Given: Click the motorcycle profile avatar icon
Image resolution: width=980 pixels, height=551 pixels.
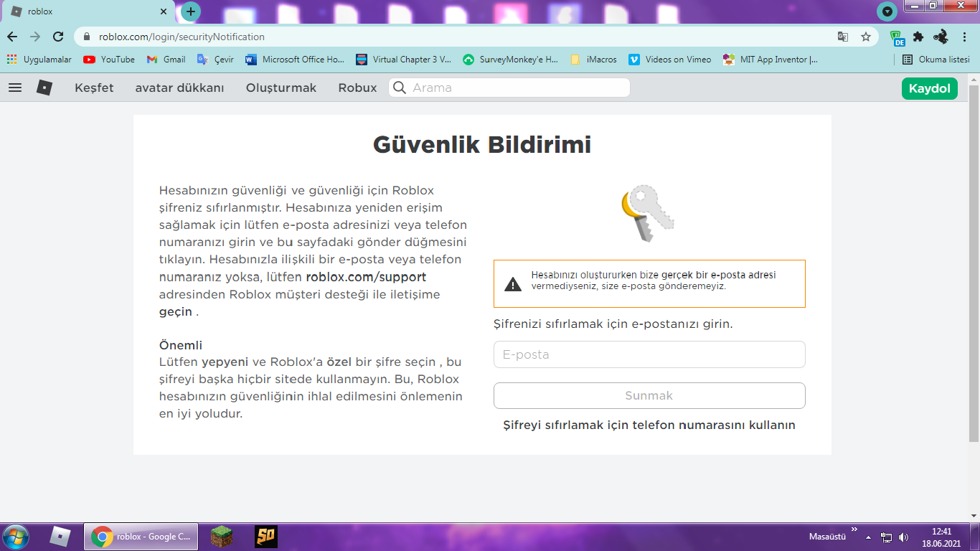Looking at the screenshot, I should [x=941, y=37].
